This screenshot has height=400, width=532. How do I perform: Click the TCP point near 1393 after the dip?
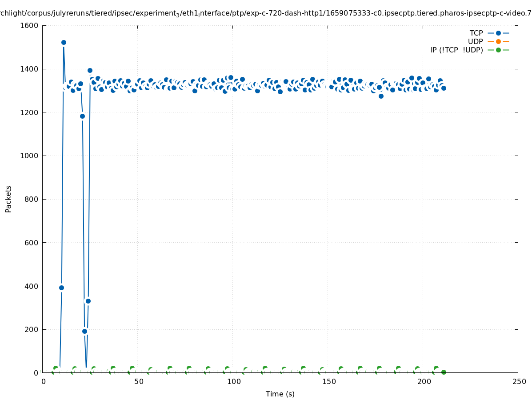[90, 70]
